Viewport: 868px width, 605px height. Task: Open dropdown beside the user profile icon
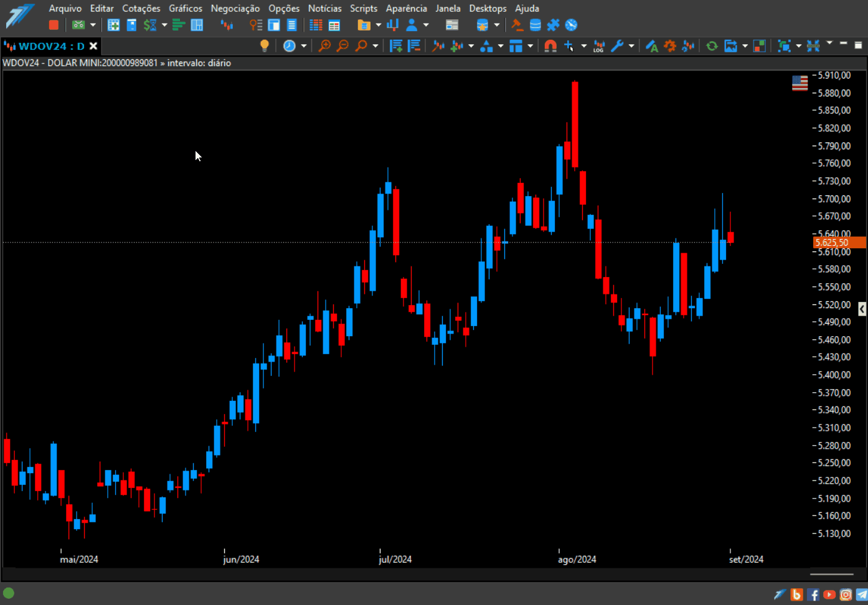tap(426, 25)
